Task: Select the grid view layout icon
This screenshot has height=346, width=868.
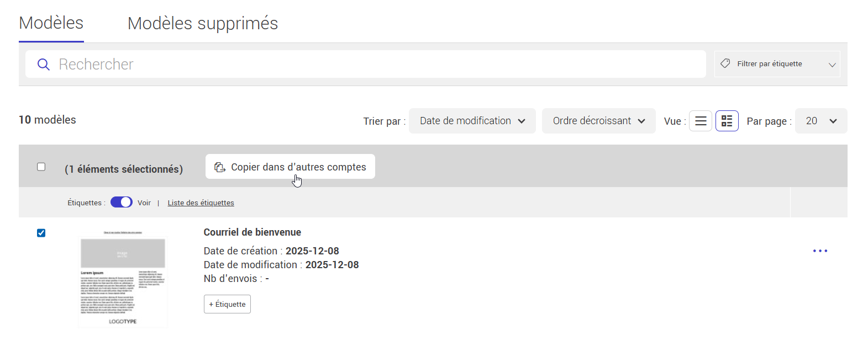Action: [727, 121]
